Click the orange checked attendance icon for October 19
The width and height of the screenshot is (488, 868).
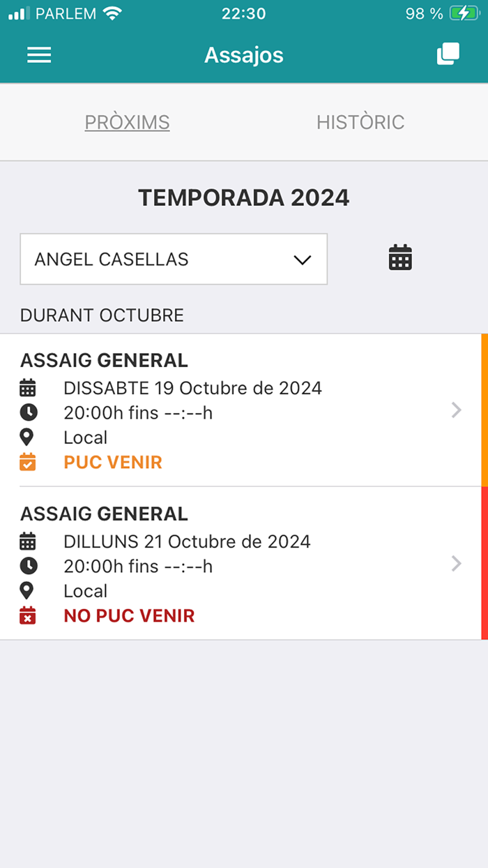pyautogui.click(x=28, y=461)
